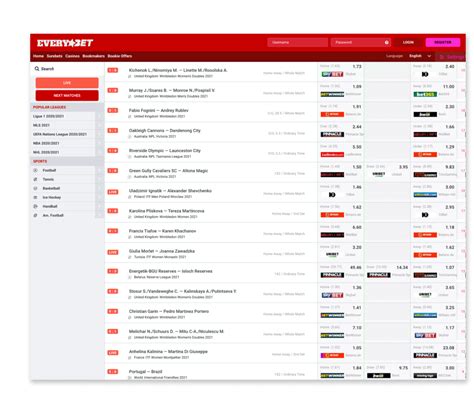Click William Hill logo in Ignatik row

(425, 195)
